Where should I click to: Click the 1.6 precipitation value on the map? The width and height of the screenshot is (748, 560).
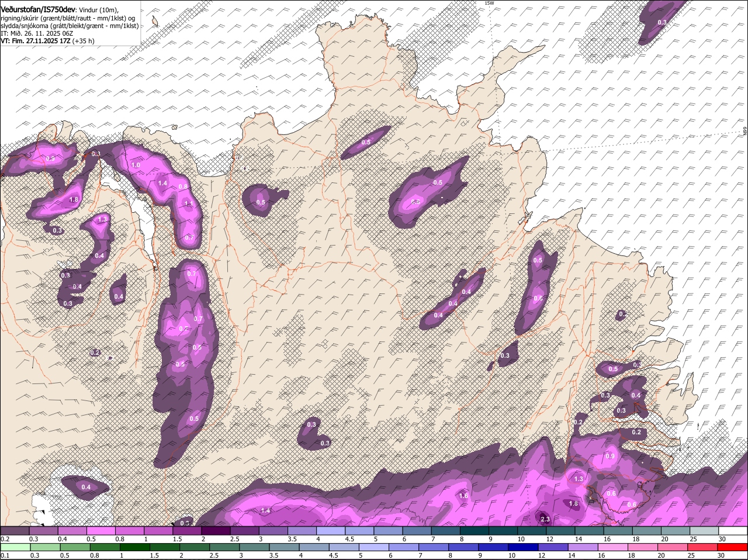pos(464,496)
